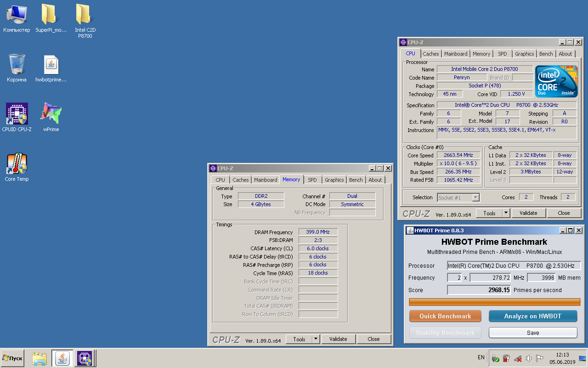
Task: Click the orange HWBOT progress bar
Action: (x=495, y=302)
